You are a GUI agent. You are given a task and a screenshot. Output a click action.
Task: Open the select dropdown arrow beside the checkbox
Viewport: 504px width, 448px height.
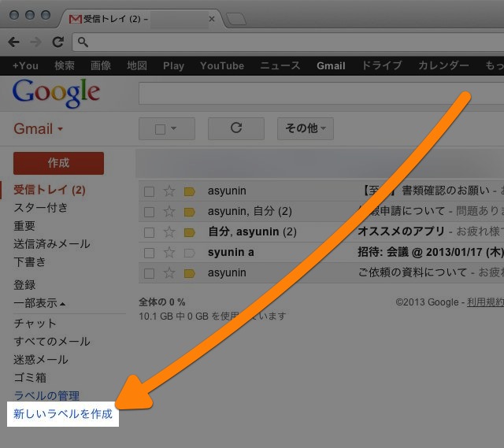(x=174, y=128)
